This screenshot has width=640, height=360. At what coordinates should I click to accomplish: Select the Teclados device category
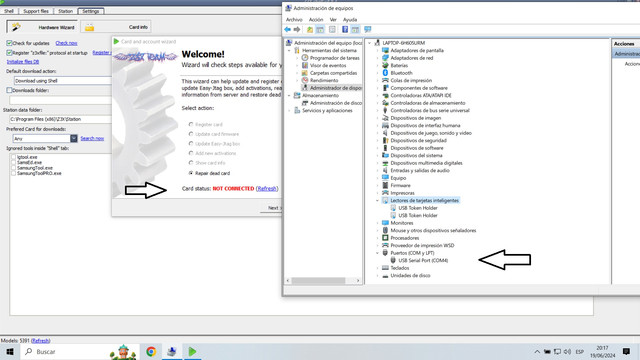[x=400, y=268]
